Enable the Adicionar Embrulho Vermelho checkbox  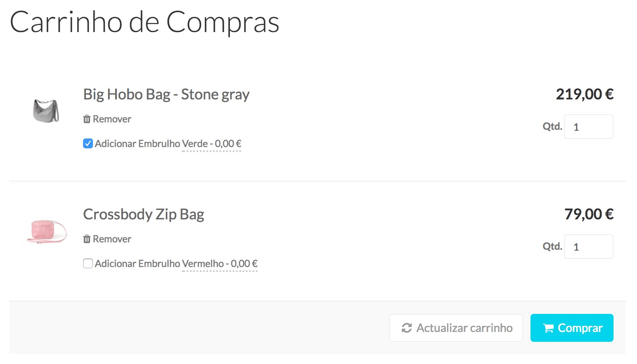[x=88, y=263]
